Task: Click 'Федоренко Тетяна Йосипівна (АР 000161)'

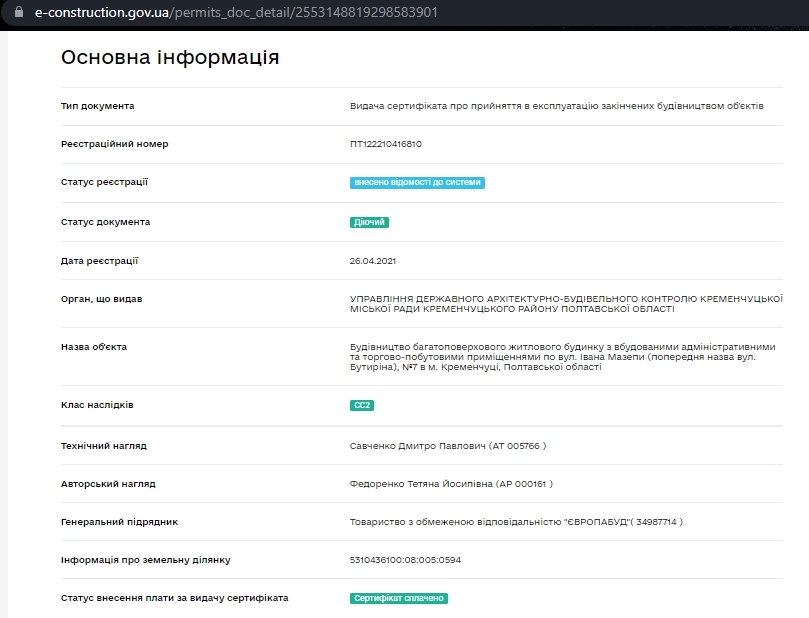Action: point(451,484)
